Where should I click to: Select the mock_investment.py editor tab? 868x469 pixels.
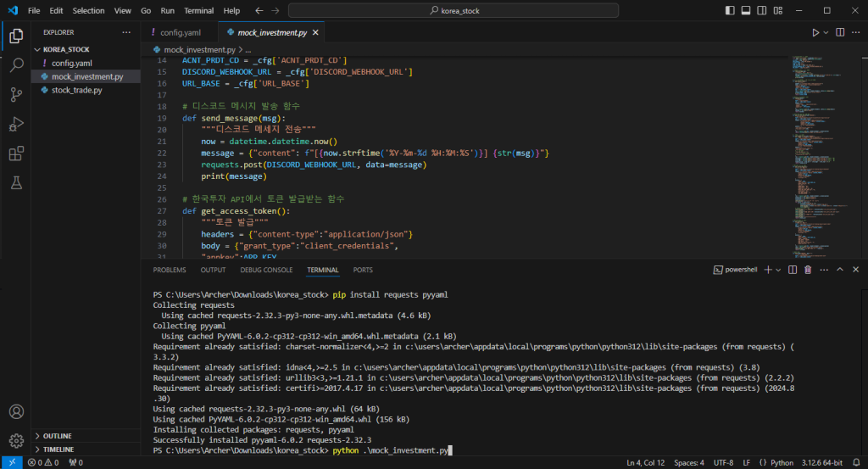click(272, 33)
